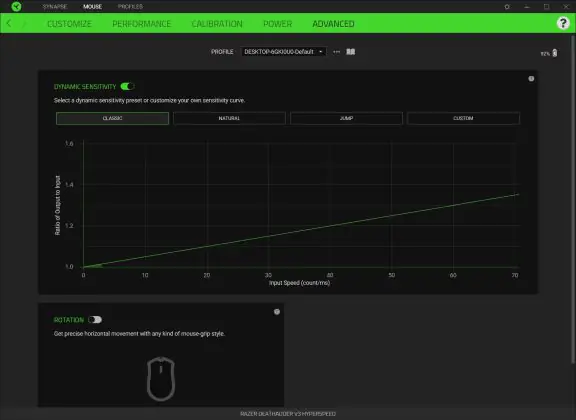
Task: Select the Advanced tab
Action: [333, 24]
